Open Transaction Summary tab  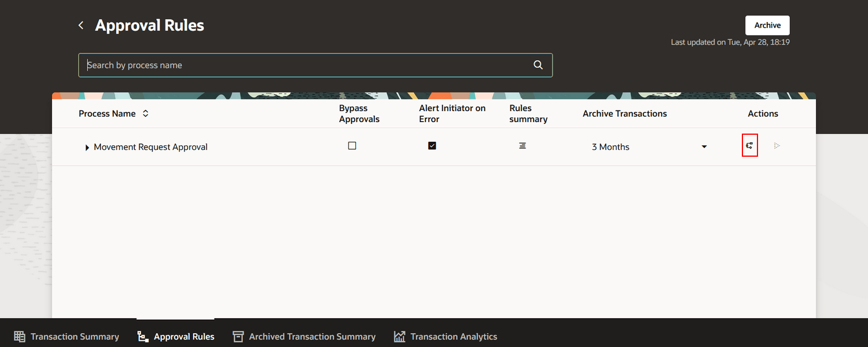[x=67, y=337]
